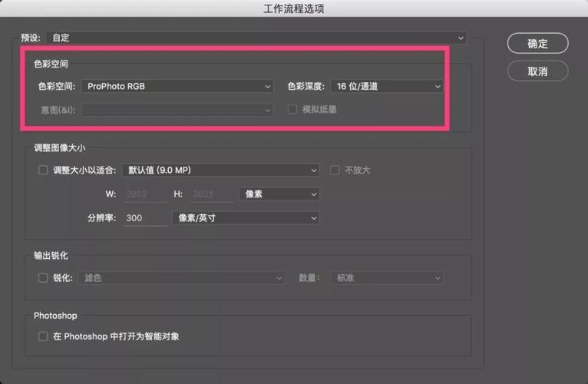Click the 工作流程选项 dialog title bar
This screenshot has width=588, height=384.
pos(294,8)
